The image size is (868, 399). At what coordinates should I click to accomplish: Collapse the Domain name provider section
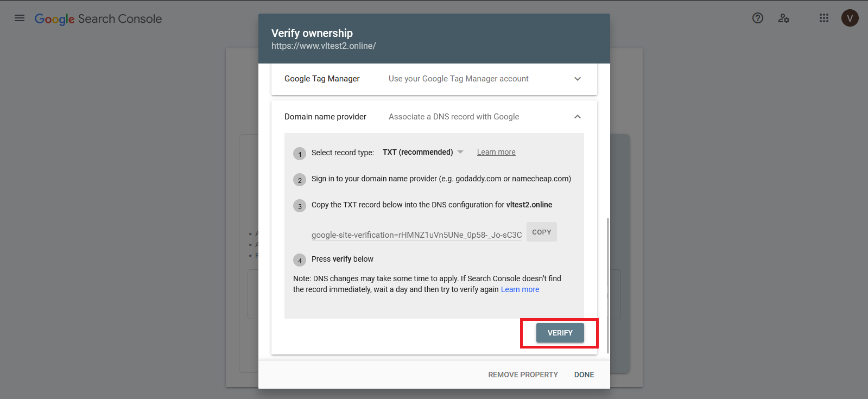point(578,117)
